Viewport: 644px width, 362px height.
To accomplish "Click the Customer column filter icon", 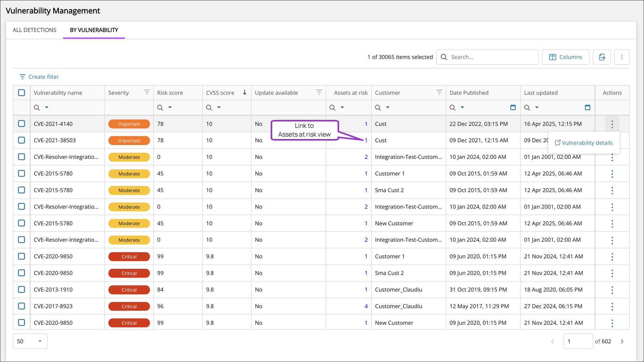I will click(x=439, y=92).
